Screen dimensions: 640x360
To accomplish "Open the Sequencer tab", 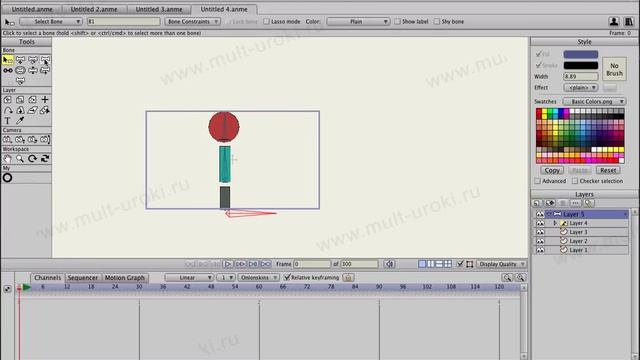I will (82, 278).
